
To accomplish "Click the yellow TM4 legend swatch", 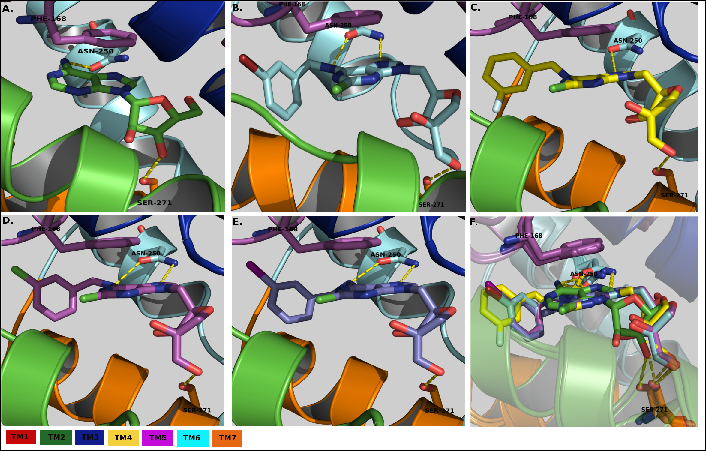I will tap(123, 438).
